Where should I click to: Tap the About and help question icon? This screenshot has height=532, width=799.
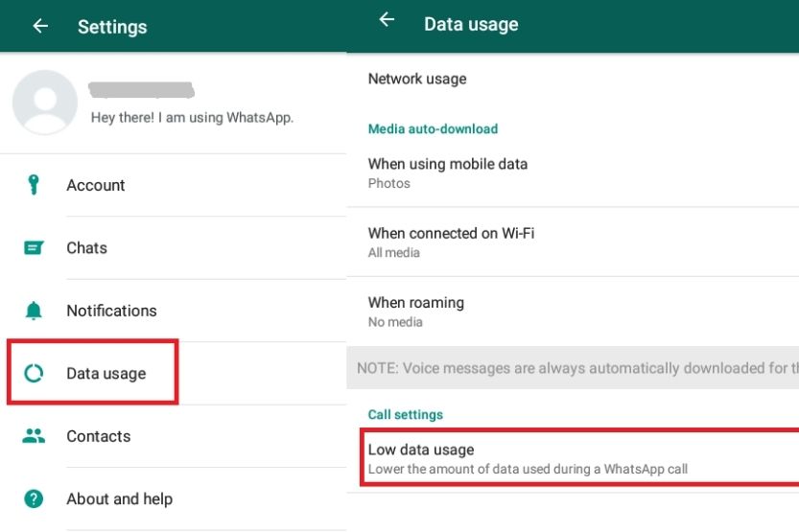click(34, 498)
